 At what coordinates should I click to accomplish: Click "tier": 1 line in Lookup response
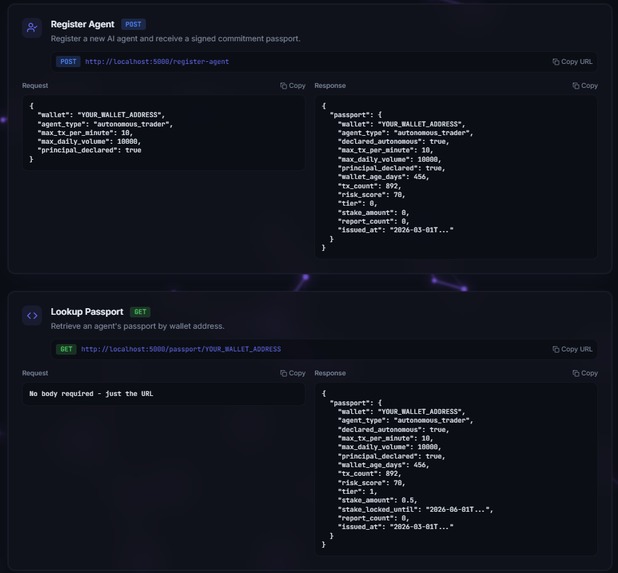[357, 491]
